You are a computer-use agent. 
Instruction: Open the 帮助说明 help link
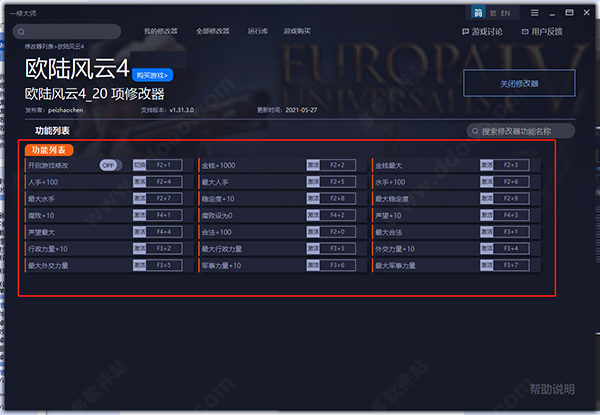[x=552, y=389]
